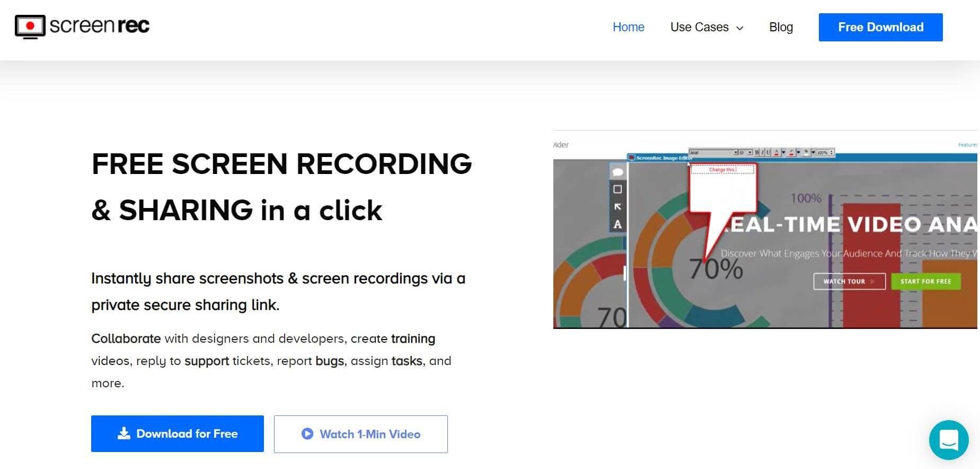
Task: Click the font color icon
Action: (776, 153)
